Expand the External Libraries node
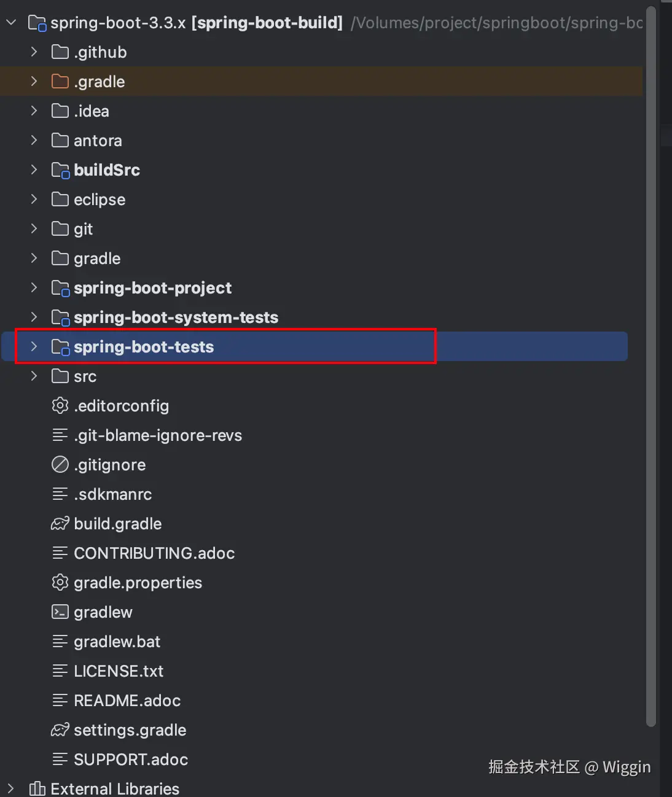672x797 pixels. pos(11,788)
